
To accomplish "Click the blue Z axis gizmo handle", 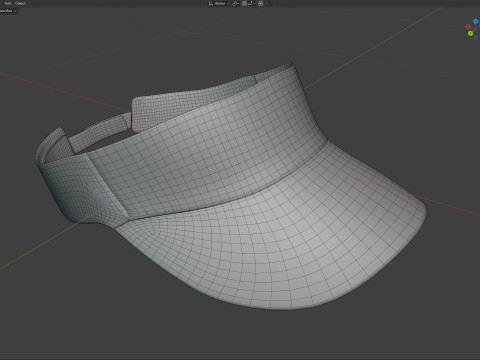I will point(476,21).
